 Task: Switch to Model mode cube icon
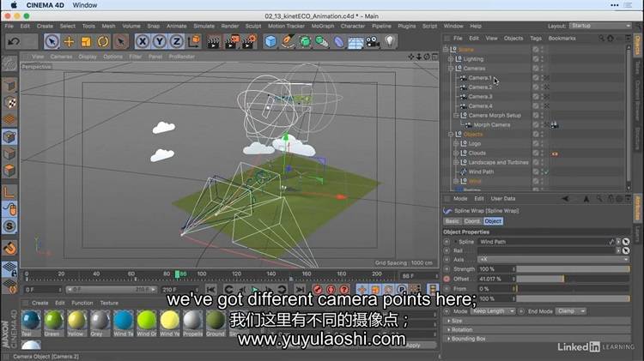coord(9,86)
